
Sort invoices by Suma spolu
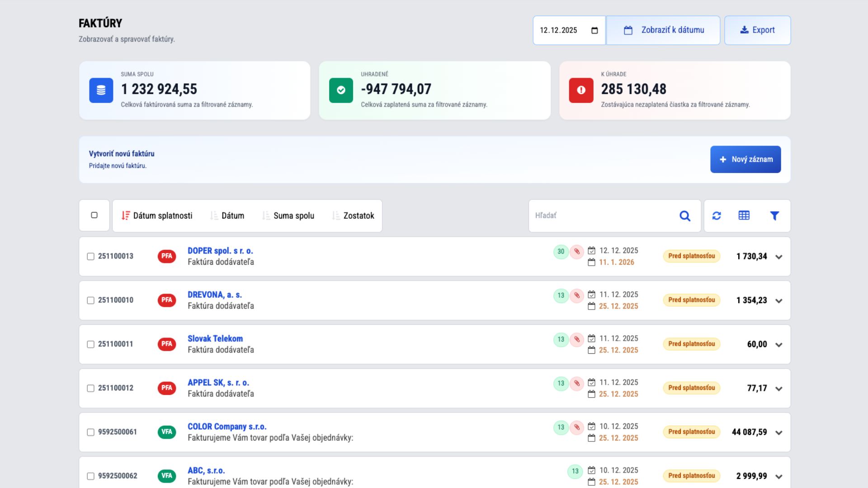[x=288, y=216]
